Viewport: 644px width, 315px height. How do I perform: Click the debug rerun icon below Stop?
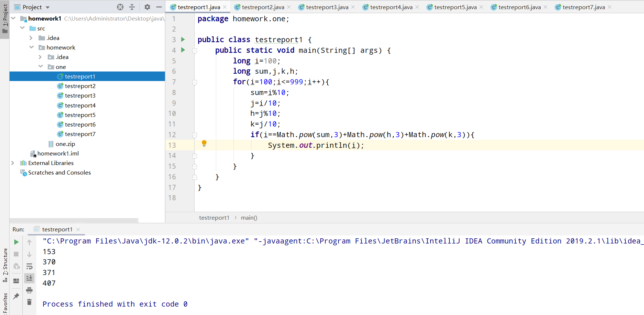pos(16,266)
